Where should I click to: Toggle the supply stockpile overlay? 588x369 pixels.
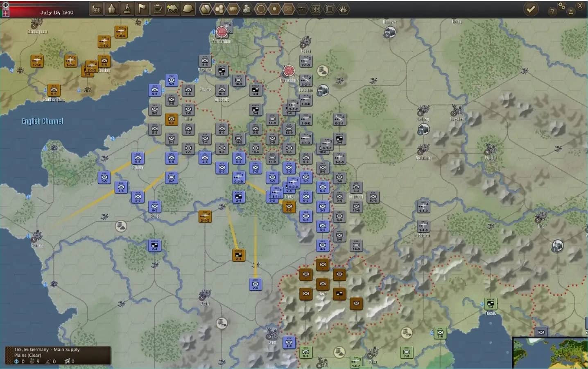pos(248,8)
